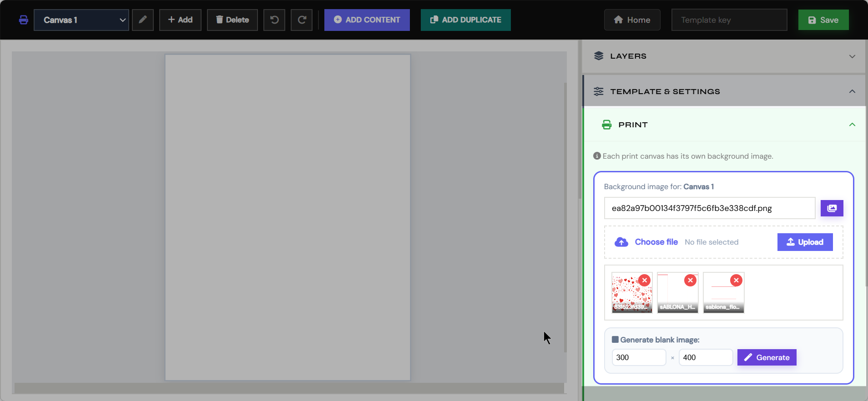The image size is (868, 401).
Task: Click the green Print section printer icon
Action: [607, 125]
